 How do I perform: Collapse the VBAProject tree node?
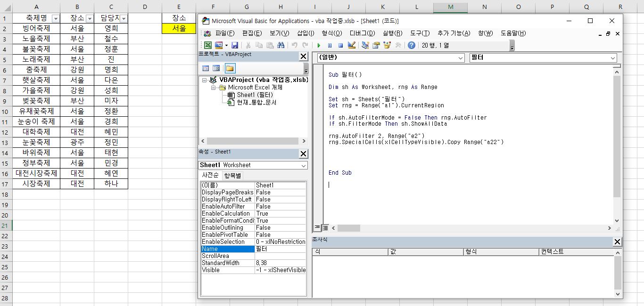[x=205, y=80]
